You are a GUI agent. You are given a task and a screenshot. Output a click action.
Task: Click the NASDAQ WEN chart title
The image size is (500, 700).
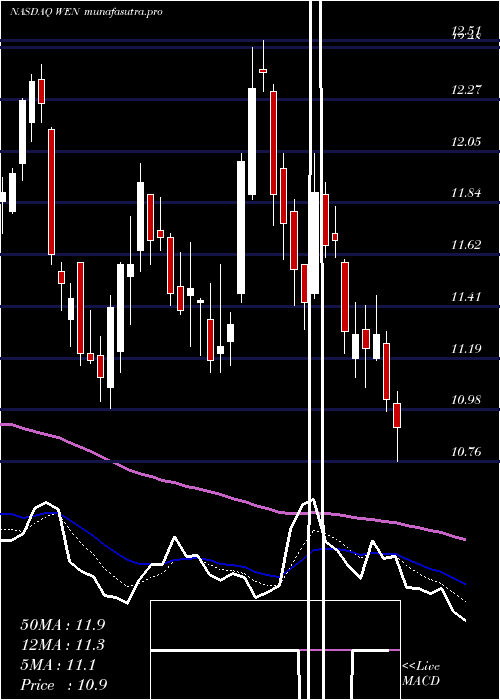click(x=86, y=12)
